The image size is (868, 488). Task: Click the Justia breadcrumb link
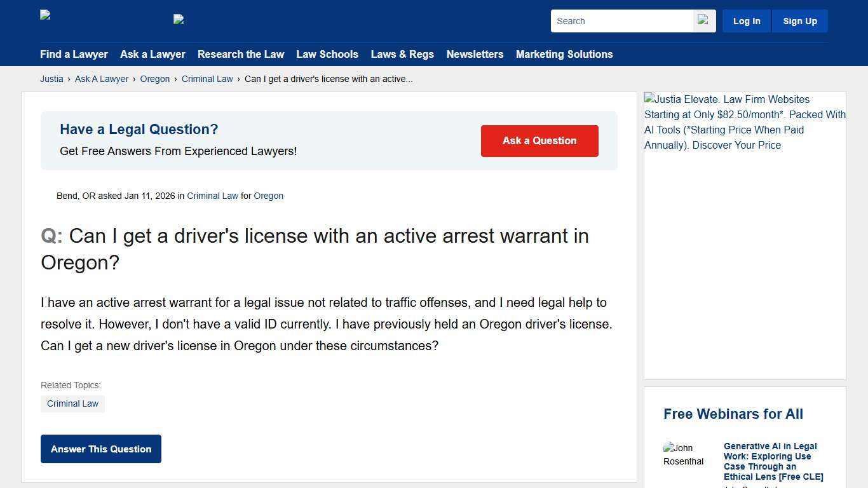(x=51, y=79)
